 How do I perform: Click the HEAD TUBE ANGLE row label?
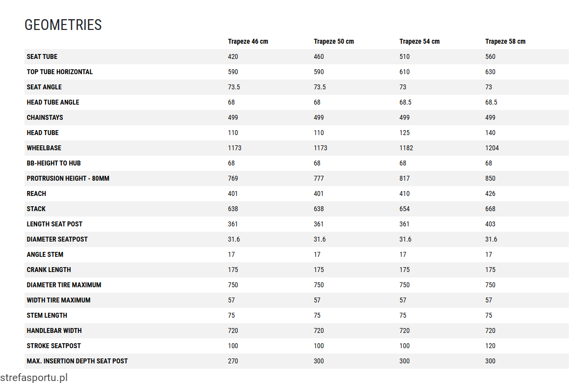click(x=53, y=102)
